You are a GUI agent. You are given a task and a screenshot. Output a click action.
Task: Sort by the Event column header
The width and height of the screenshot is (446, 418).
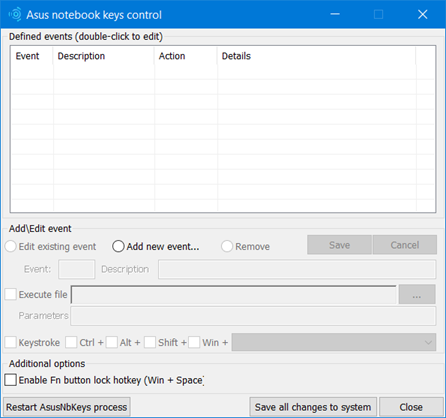(32, 56)
